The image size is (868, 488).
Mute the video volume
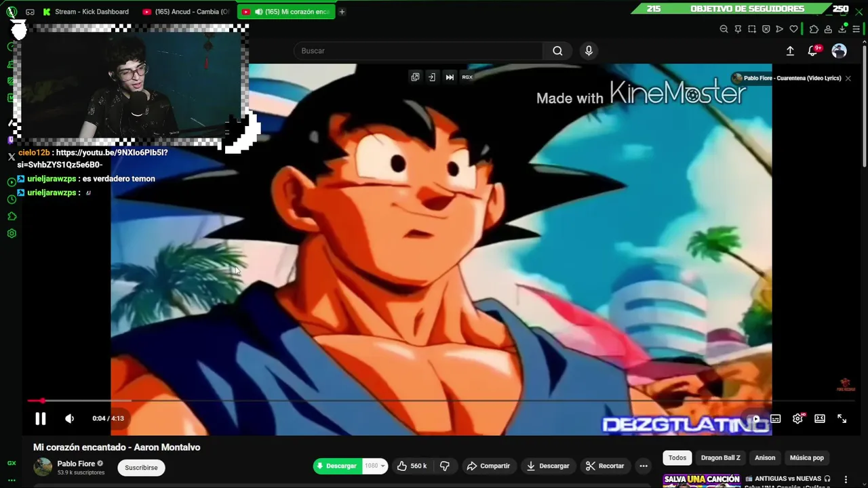point(69,419)
